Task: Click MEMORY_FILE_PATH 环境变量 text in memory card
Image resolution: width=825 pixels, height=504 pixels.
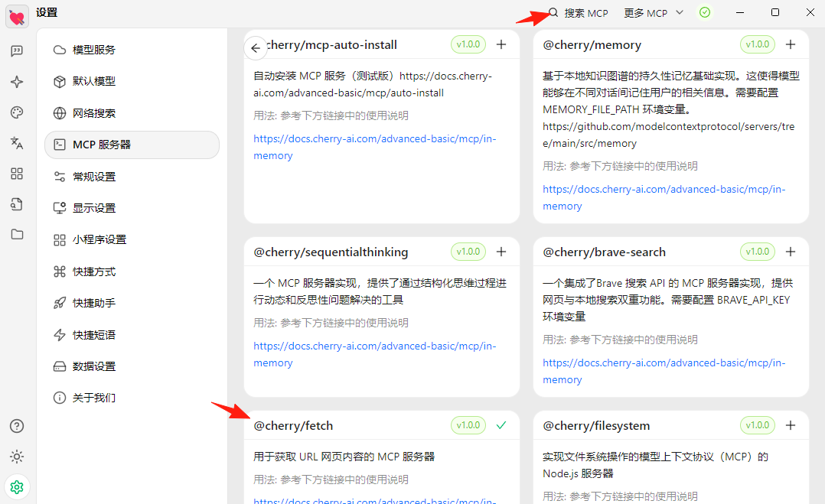Action: pyautogui.click(x=617, y=109)
